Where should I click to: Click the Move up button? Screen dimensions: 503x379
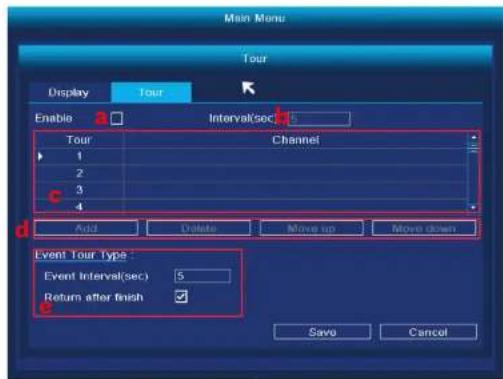click(x=311, y=228)
